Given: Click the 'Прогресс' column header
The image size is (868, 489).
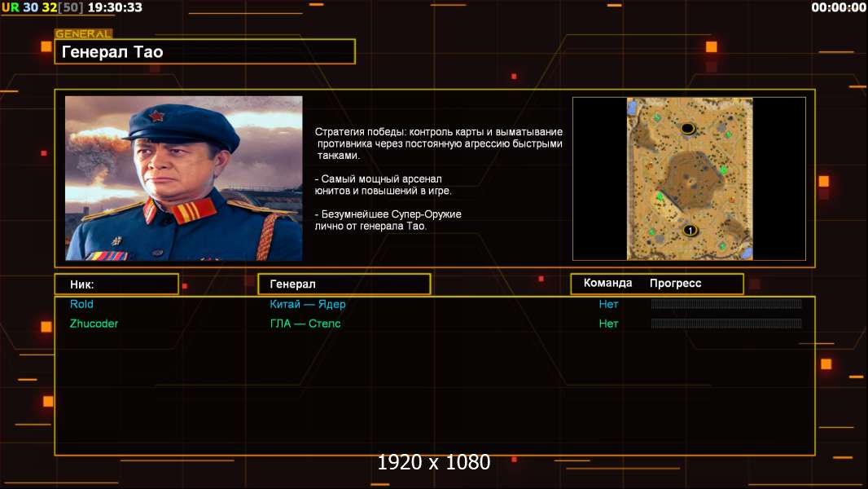Looking at the screenshot, I should point(675,283).
